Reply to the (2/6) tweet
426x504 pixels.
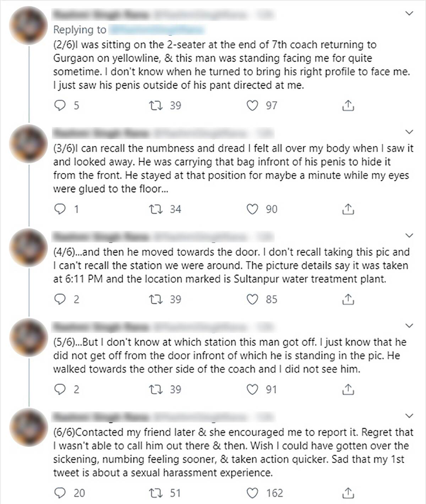coord(60,105)
